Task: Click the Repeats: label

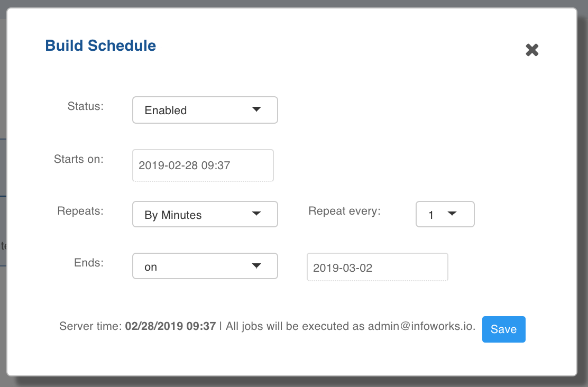Action: coord(80,211)
